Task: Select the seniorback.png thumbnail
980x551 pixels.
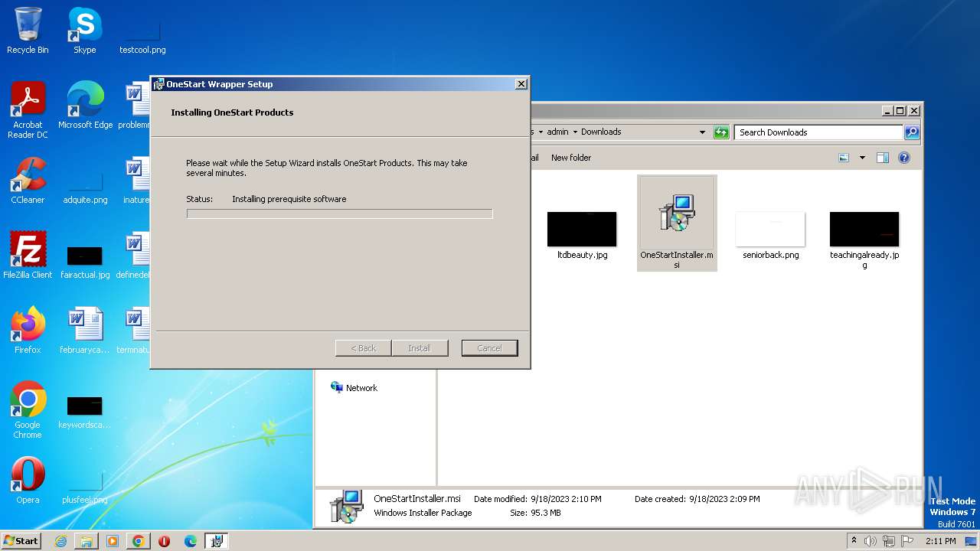Action: [x=770, y=236]
